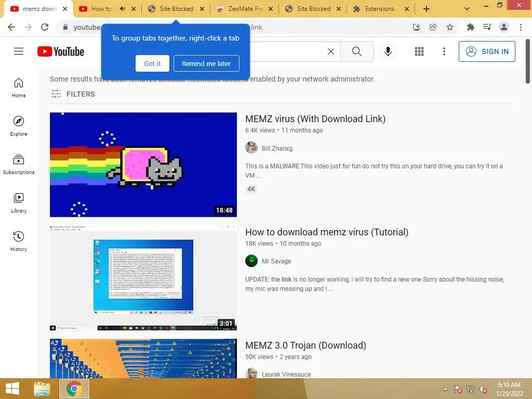Image resolution: width=532 pixels, height=399 pixels.
Task: Open "How to download memz virus (Tutorial)"
Action: (327, 232)
